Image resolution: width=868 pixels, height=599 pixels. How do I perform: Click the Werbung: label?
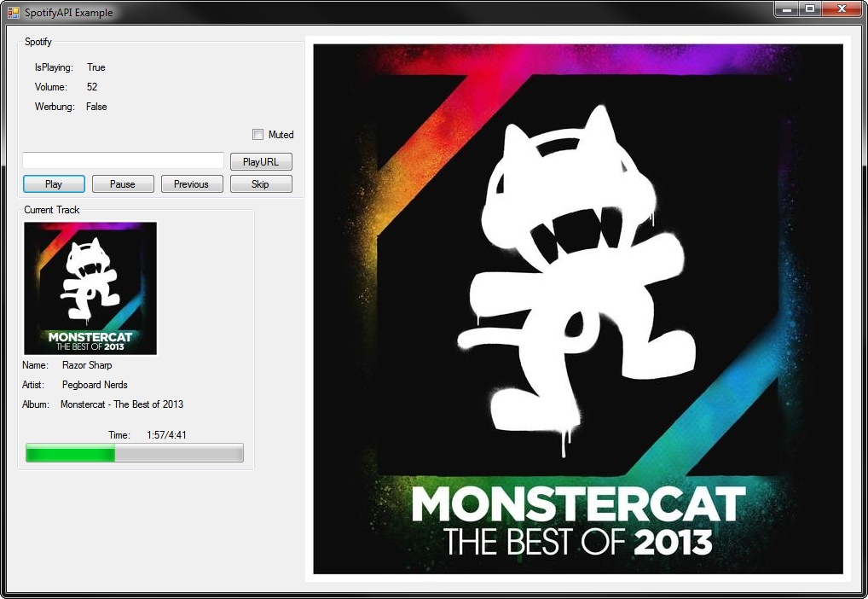pyautogui.click(x=55, y=107)
